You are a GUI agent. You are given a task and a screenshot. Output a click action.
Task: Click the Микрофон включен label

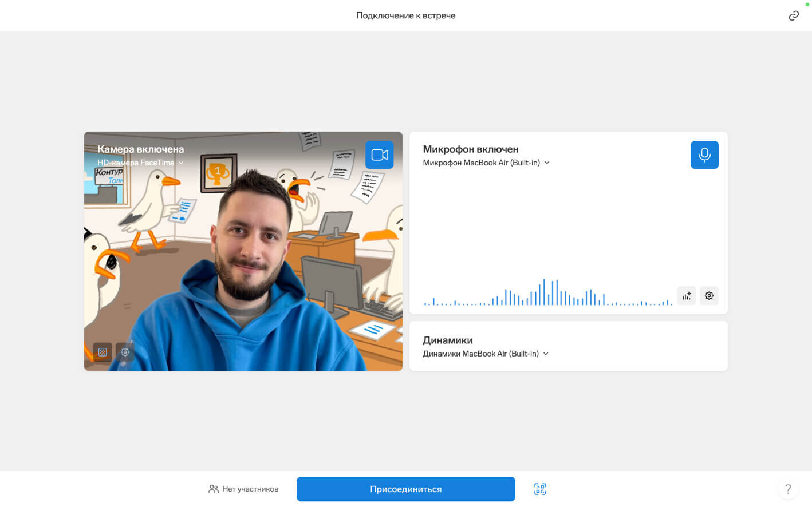[x=471, y=149]
